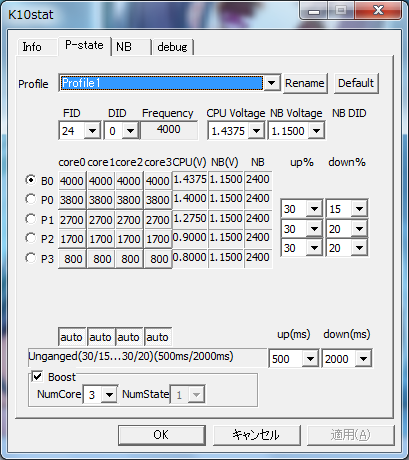The height and width of the screenshot is (460, 409).
Task: Toggle the Boost checkbox
Action: point(37,377)
